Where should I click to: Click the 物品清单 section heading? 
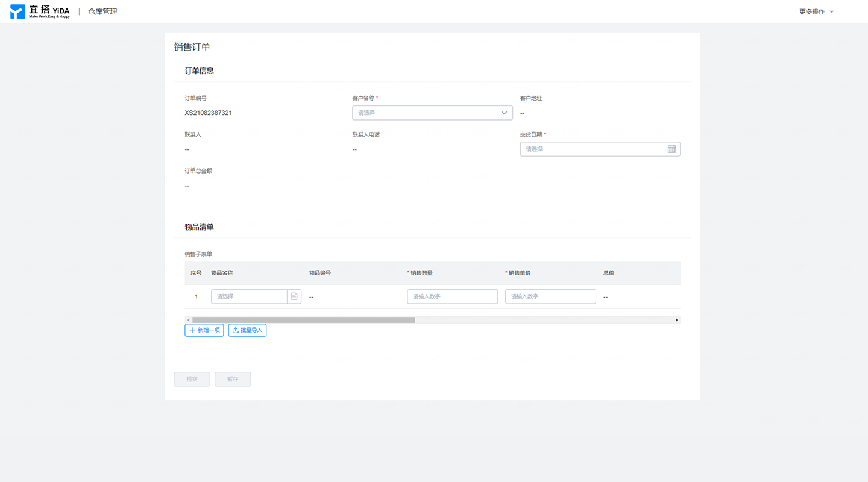pos(199,227)
